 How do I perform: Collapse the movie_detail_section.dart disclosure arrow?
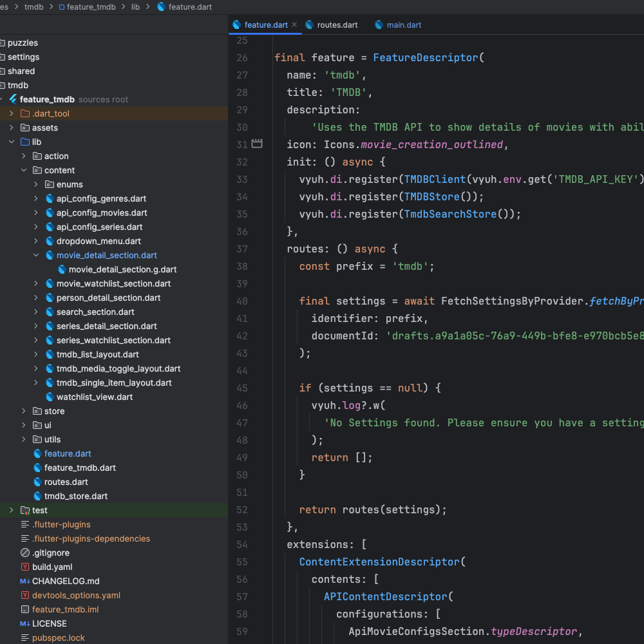[x=37, y=255]
